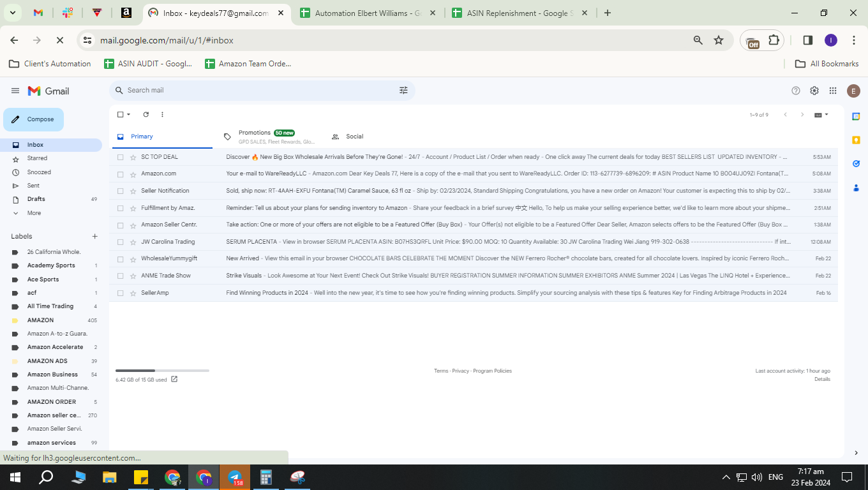
Task: Click the browser address bar URL
Action: coord(167,40)
